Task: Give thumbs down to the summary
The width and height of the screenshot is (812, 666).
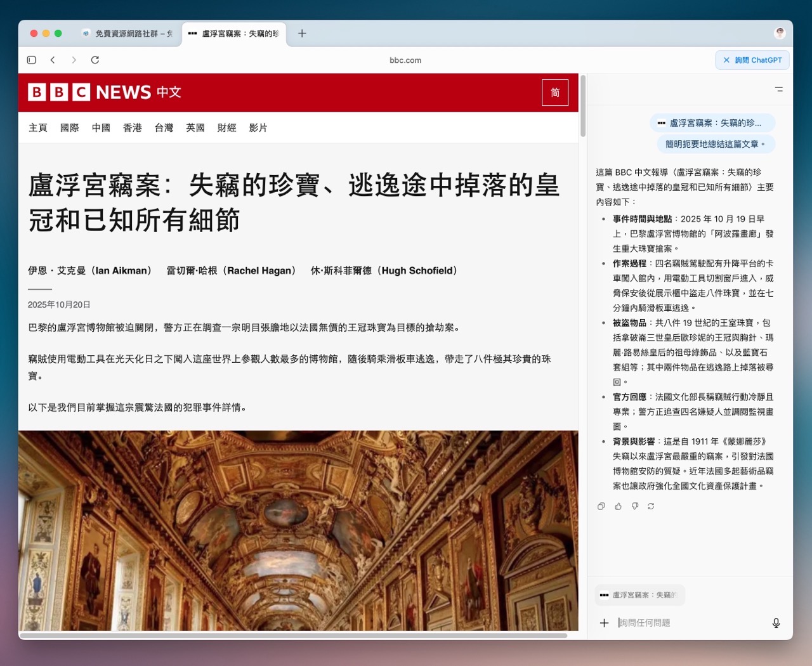Action: pyautogui.click(x=634, y=506)
